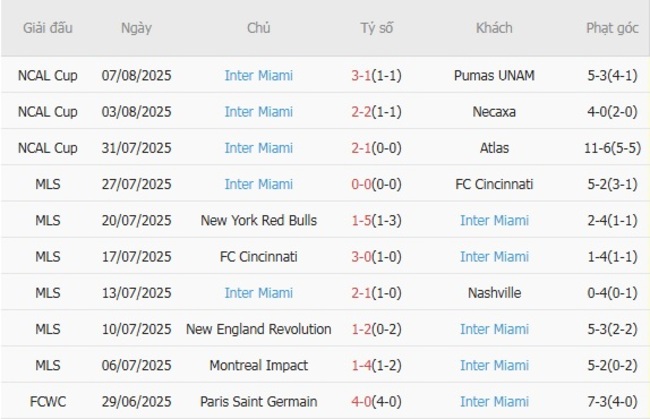
Task: Click Inter Miami in the 07/08/2025 row
Action: pos(259,76)
